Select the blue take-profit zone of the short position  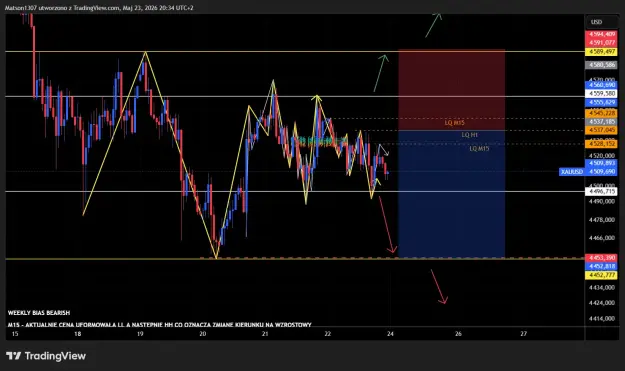(x=452, y=194)
